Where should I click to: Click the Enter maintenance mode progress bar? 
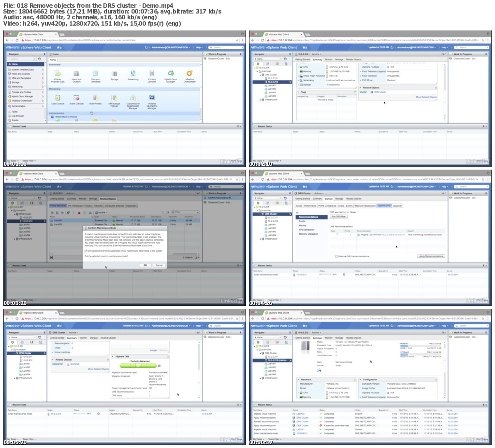coord(326,274)
